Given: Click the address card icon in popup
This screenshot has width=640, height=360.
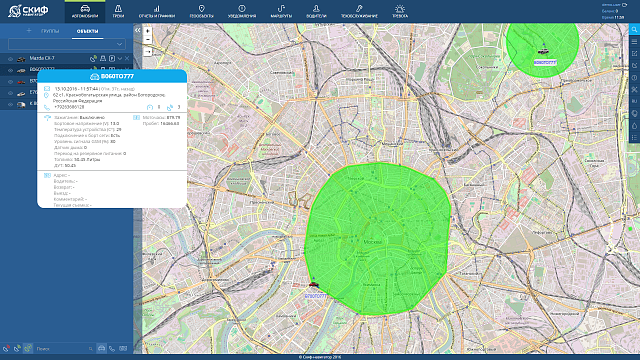Looking at the screenshot, I should 47,176.
